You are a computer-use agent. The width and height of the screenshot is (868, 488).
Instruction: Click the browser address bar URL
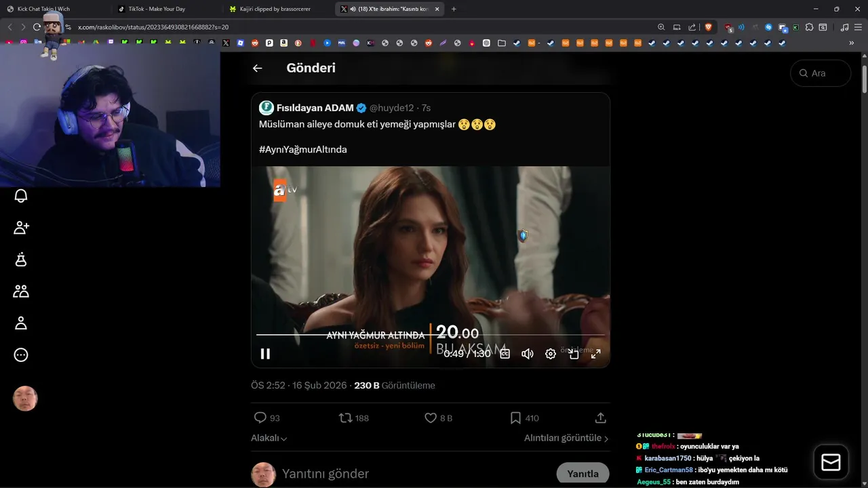coord(153,27)
